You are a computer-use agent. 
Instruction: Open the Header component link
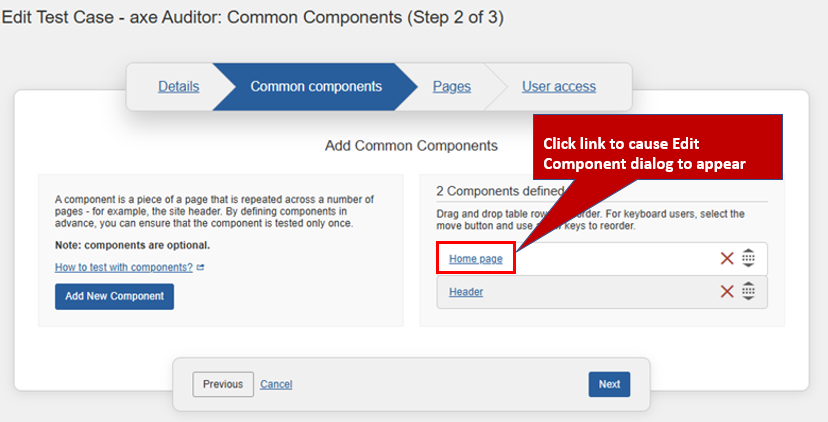click(x=466, y=292)
